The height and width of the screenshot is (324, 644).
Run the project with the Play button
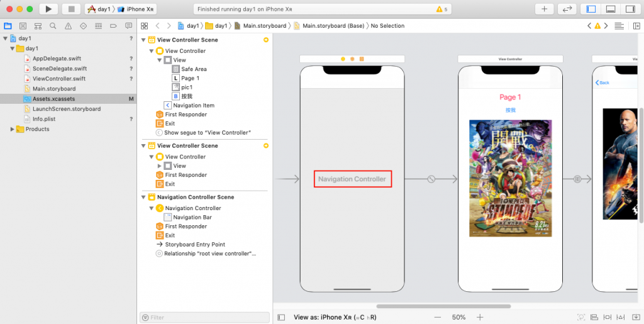pos(48,9)
